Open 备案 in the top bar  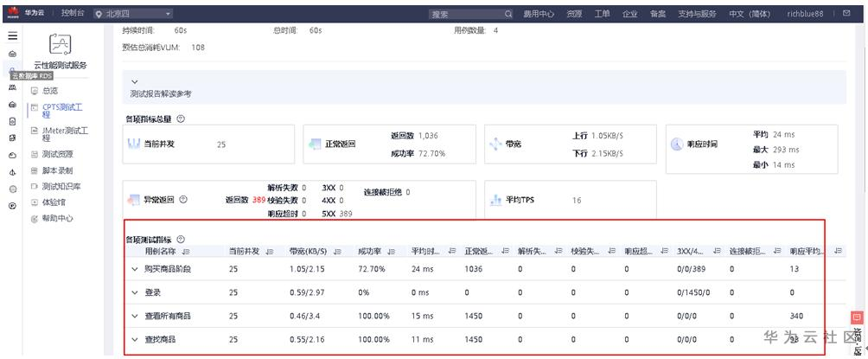658,14
